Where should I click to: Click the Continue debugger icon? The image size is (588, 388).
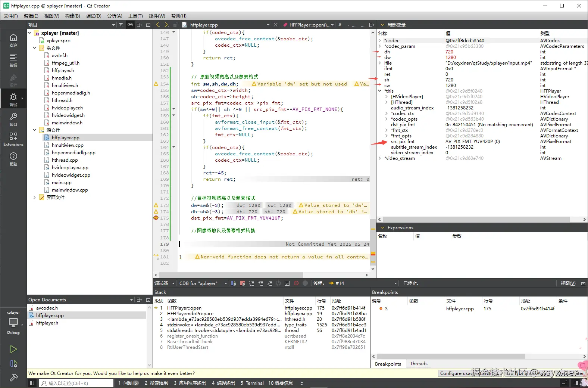tap(234, 283)
